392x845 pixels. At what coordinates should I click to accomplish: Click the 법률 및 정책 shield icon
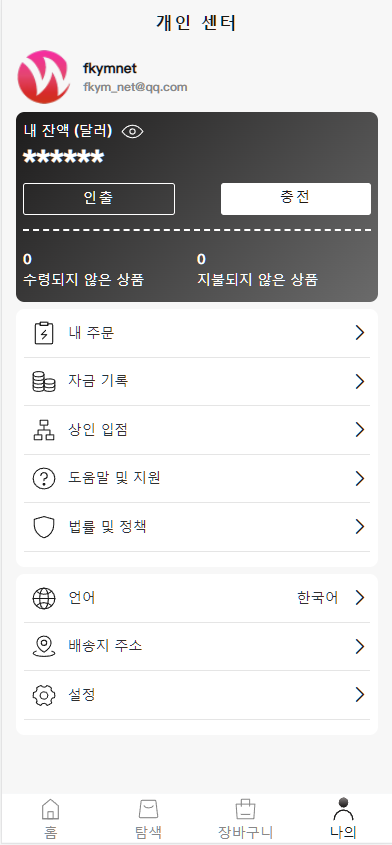44,527
